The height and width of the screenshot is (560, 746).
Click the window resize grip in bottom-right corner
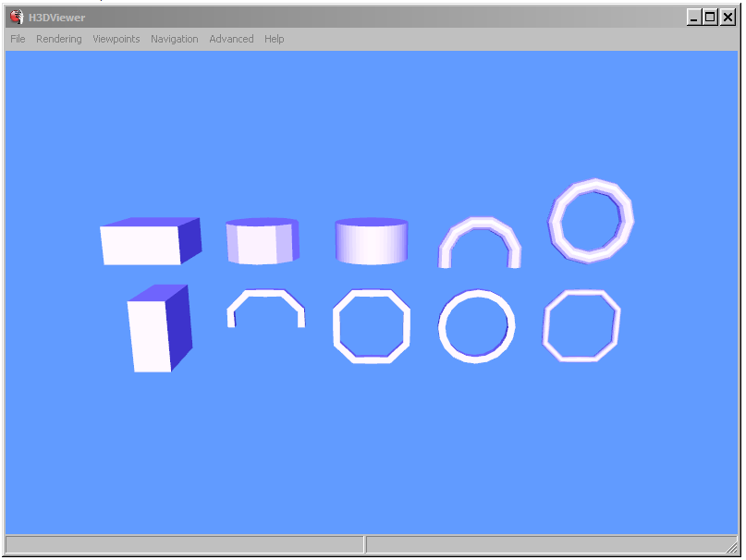pyautogui.click(x=732, y=547)
